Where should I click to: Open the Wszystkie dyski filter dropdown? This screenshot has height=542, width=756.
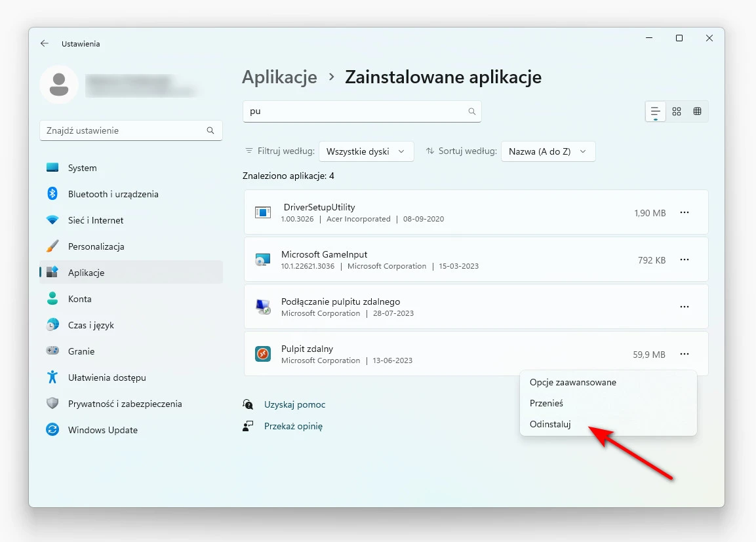(366, 151)
